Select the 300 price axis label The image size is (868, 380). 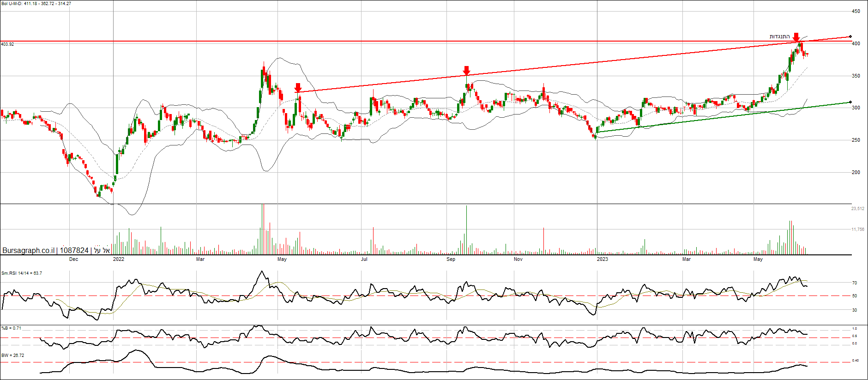[x=856, y=108]
